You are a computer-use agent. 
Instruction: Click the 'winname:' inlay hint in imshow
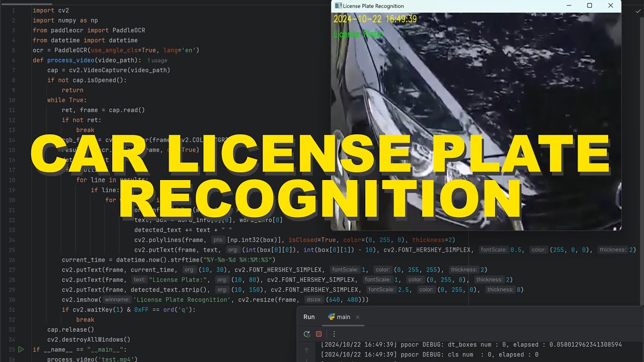117,300
